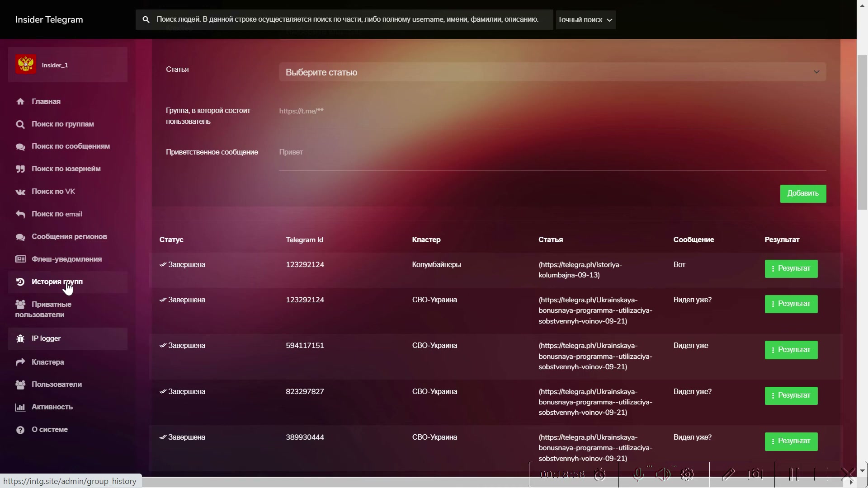Open the Insider_1 profile avatar

[x=26, y=65]
